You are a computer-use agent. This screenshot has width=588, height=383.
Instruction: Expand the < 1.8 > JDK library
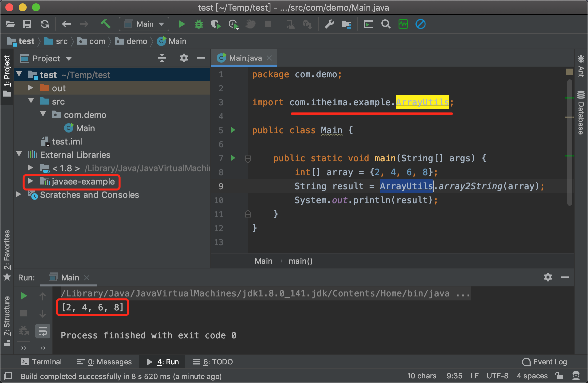(30, 168)
